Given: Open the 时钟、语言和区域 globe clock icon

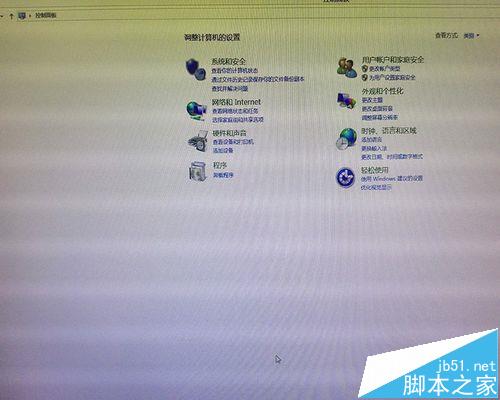Looking at the screenshot, I should 346,139.
